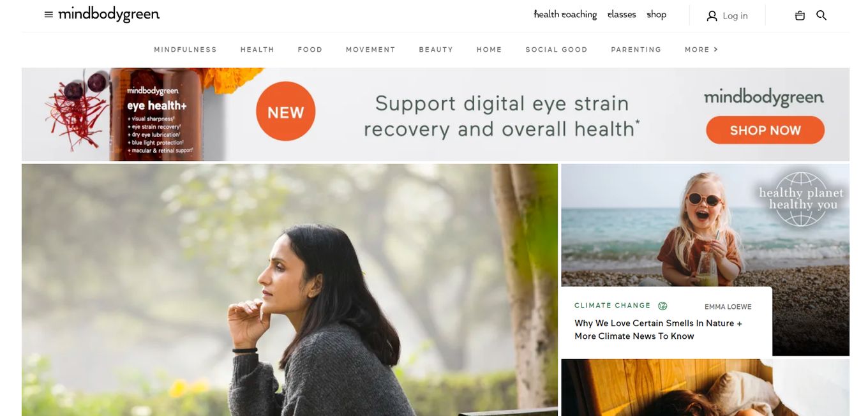This screenshot has height=416, width=868.
Task: Click the mindbodygreen logo
Action: click(109, 14)
